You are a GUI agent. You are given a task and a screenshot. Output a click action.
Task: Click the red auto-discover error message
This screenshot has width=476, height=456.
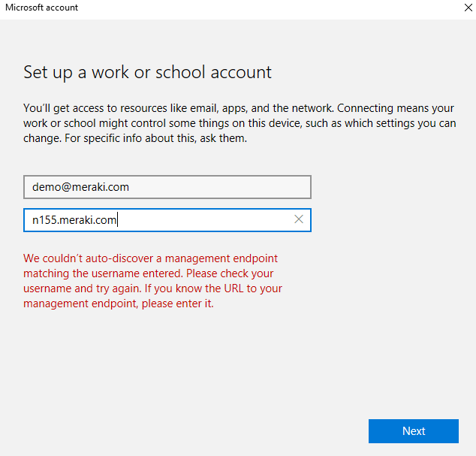click(x=152, y=281)
